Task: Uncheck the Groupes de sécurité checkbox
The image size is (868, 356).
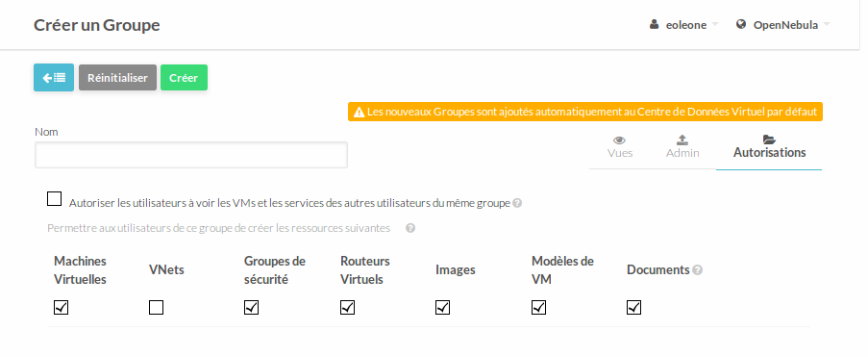Action: point(251,307)
